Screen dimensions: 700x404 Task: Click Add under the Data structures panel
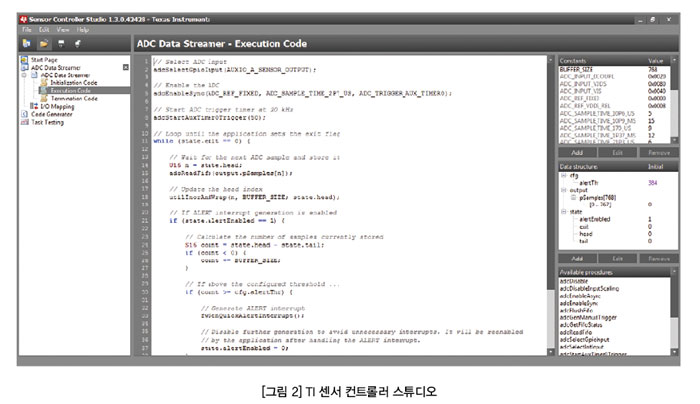577,258
